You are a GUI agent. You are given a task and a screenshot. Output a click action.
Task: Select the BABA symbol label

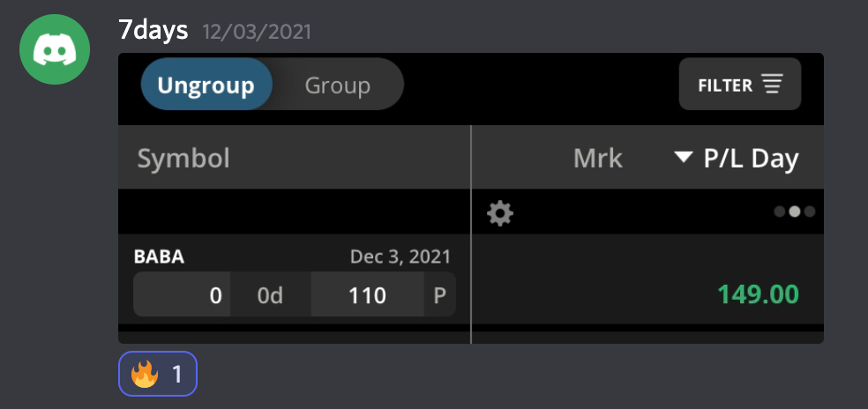tap(159, 257)
